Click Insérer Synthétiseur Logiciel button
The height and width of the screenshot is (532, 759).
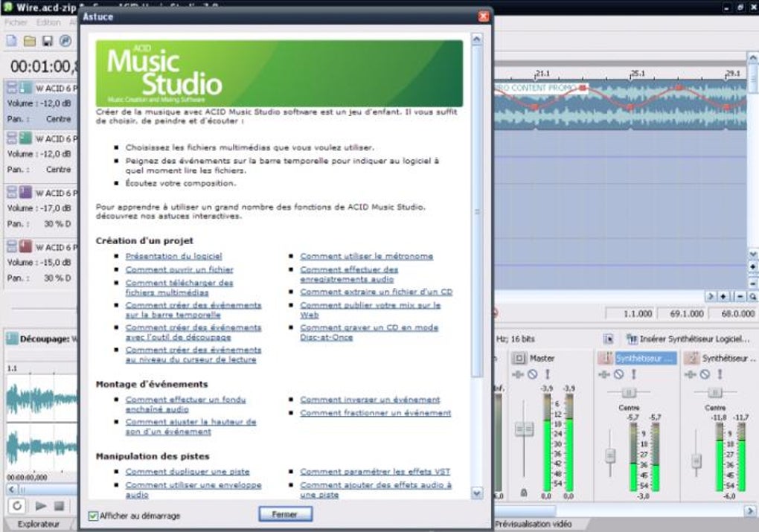[x=688, y=339]
